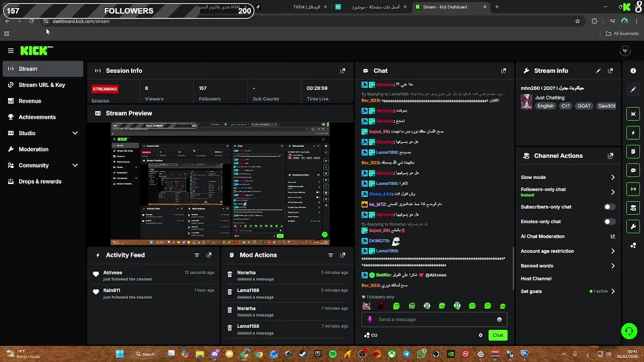Click the info icon in right rail
Screen dimensions: 644x362
[x=633, y=71]
